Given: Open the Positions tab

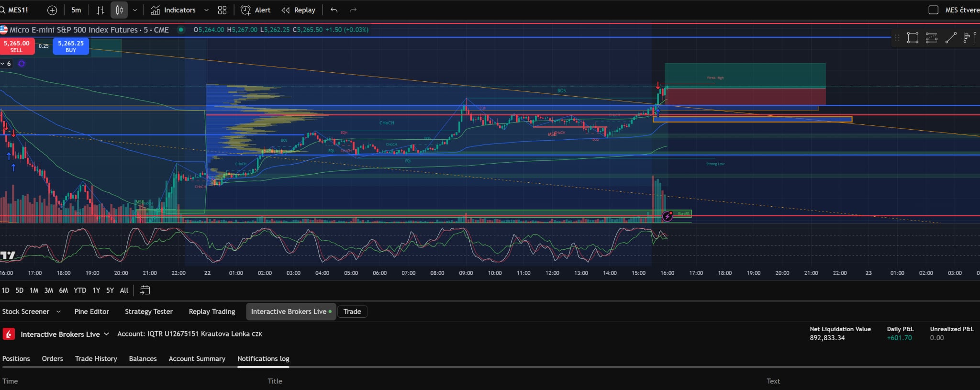Looking at the screenshot, I should (16, 358).
